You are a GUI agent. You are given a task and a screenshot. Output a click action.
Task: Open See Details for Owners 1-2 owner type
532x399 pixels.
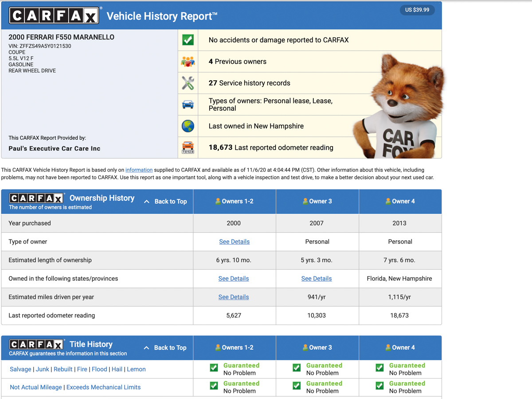tap(234, 242)
